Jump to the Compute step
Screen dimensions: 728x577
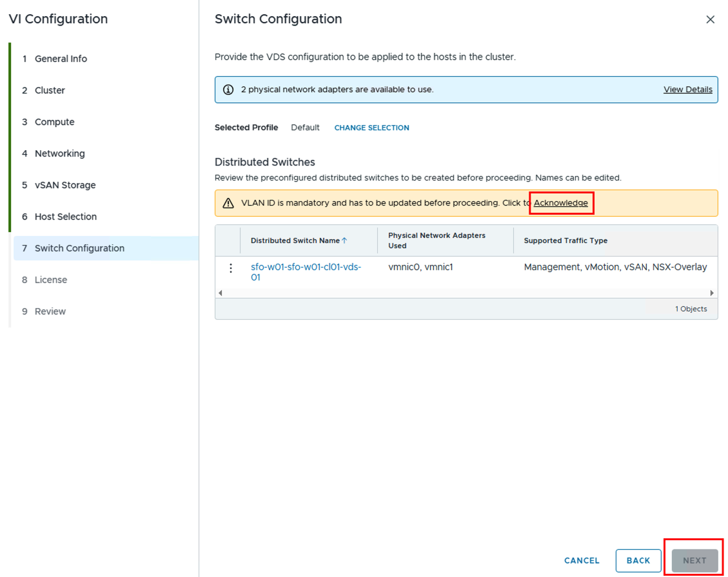pos(54,122)
